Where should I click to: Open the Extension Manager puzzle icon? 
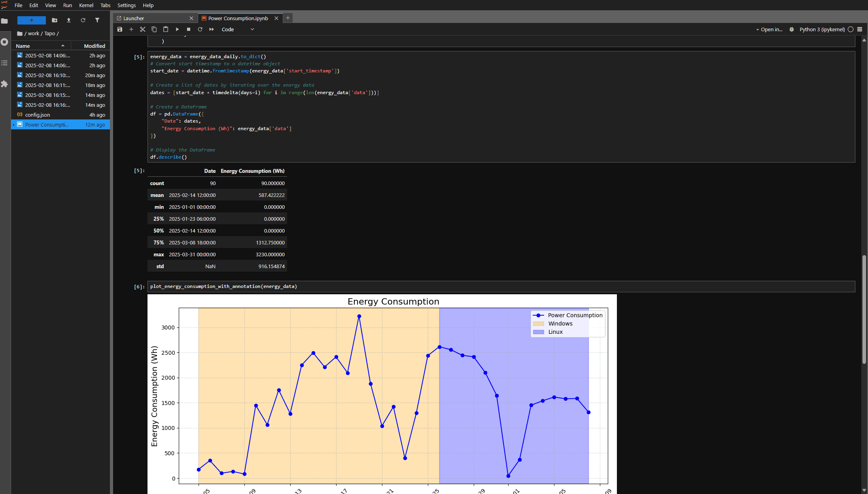tap(5, 84)
